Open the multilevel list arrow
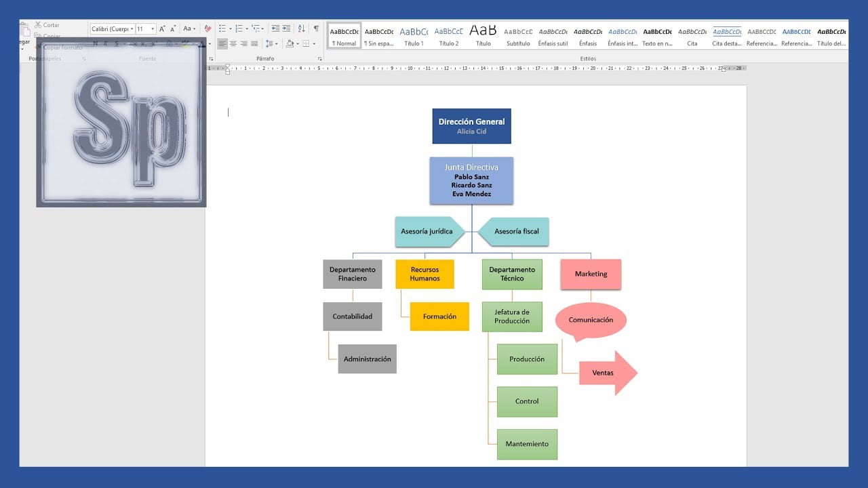The image size is (868, 488). [263, 28]
